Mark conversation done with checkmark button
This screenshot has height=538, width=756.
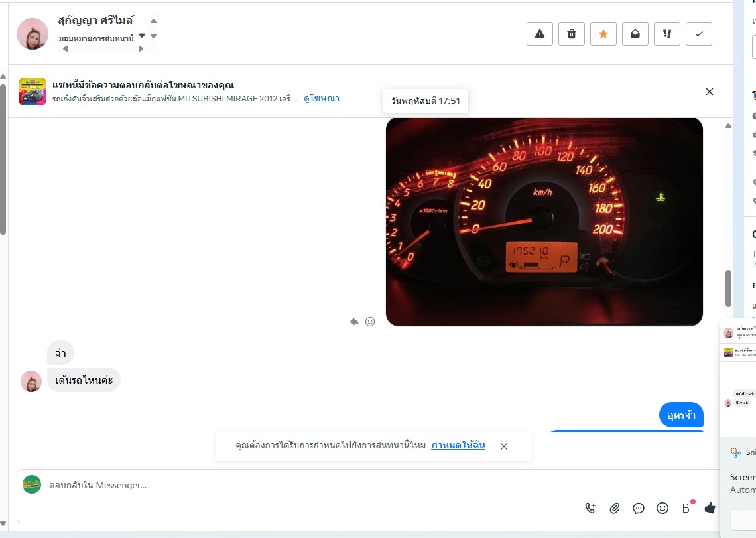click(698, 34)
